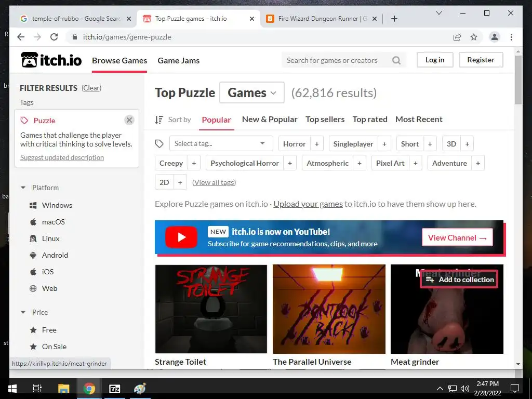This screenshot has height=399, width=532.
Task: Open Chrome three-dot menu
Action: pos(511,37)
